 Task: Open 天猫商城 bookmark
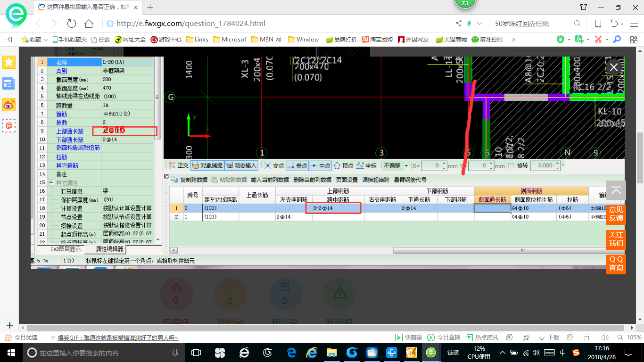click(451, 40)
